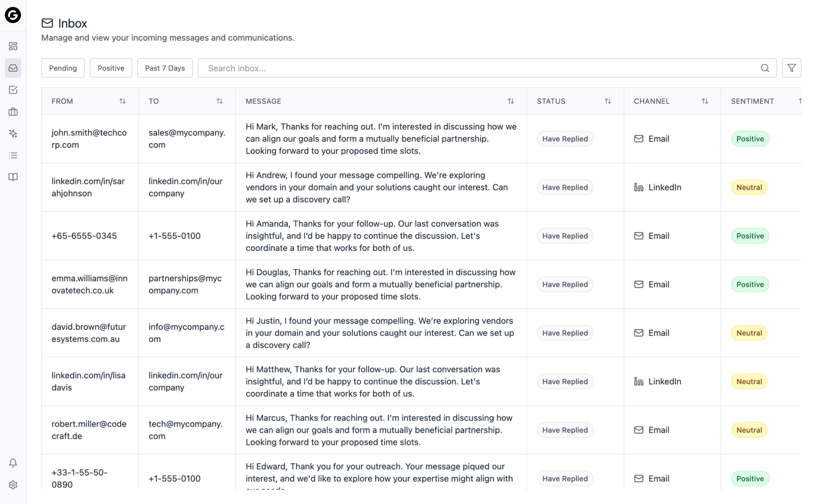
Task: Toggle the Pending filter chip
Action: pyautogui.click(x=63, y=68)
